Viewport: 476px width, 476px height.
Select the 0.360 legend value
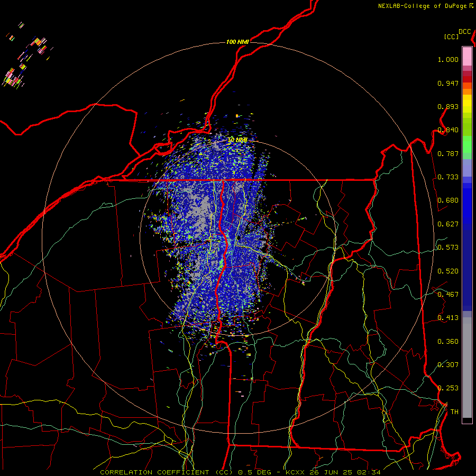(x=448, y=342)
